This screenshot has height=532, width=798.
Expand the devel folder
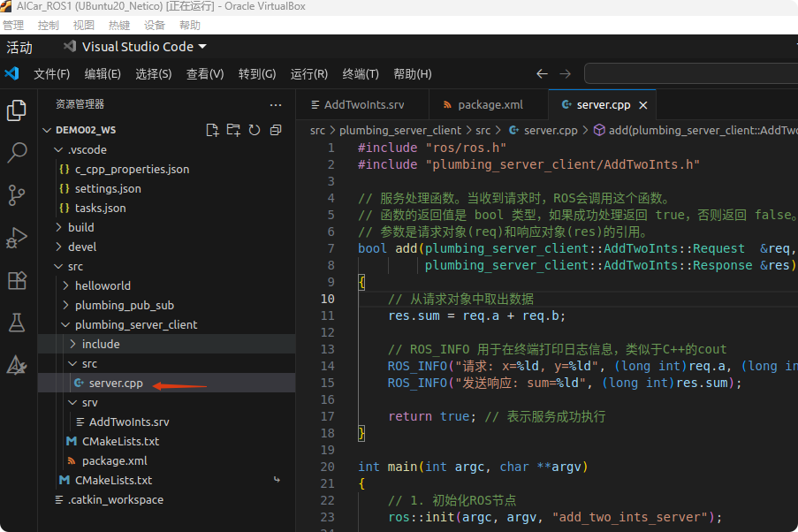point(81,247)
